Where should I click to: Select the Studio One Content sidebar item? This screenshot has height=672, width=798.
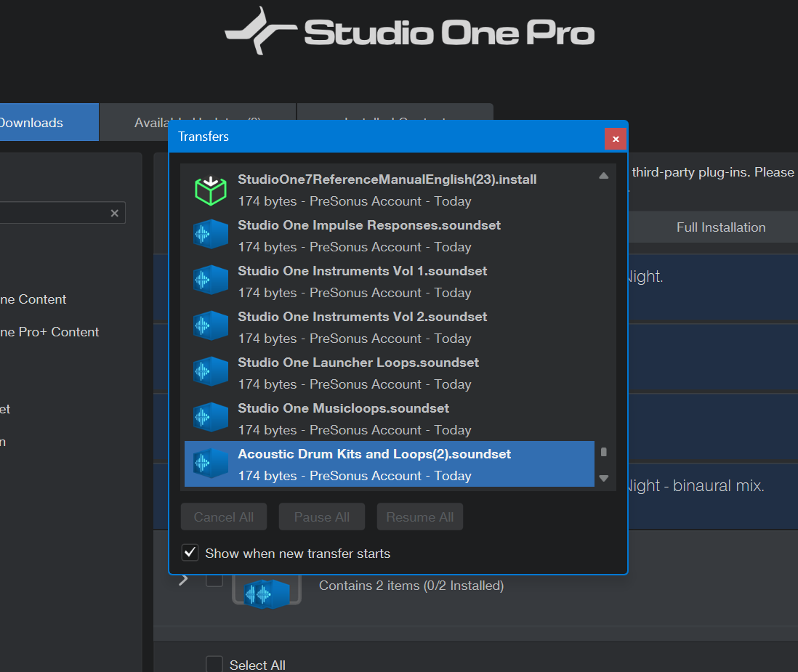pyautogui.click(x=33, y=299)
